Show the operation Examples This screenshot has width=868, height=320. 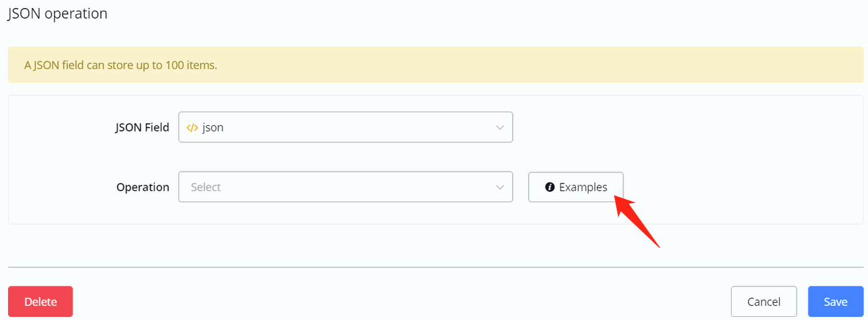[575, 187]
